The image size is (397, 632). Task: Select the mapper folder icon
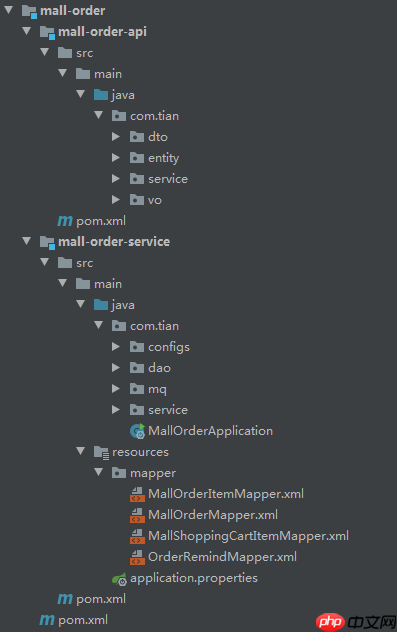click(x=119, y=473)
